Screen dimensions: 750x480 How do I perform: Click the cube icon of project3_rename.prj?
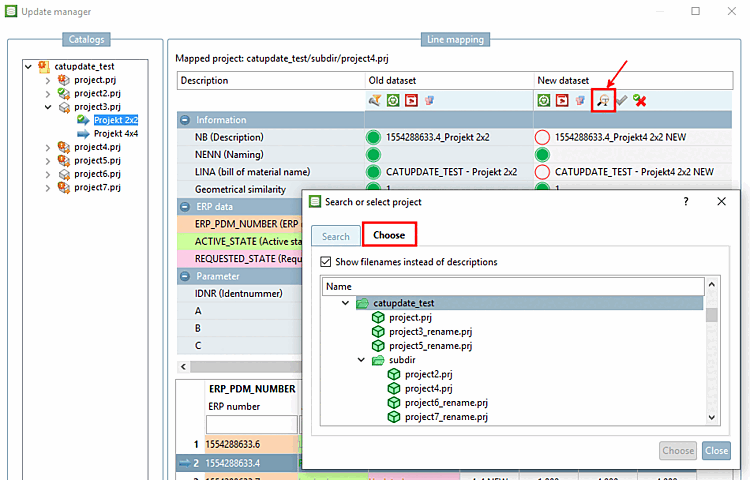(x=378, y=331)
